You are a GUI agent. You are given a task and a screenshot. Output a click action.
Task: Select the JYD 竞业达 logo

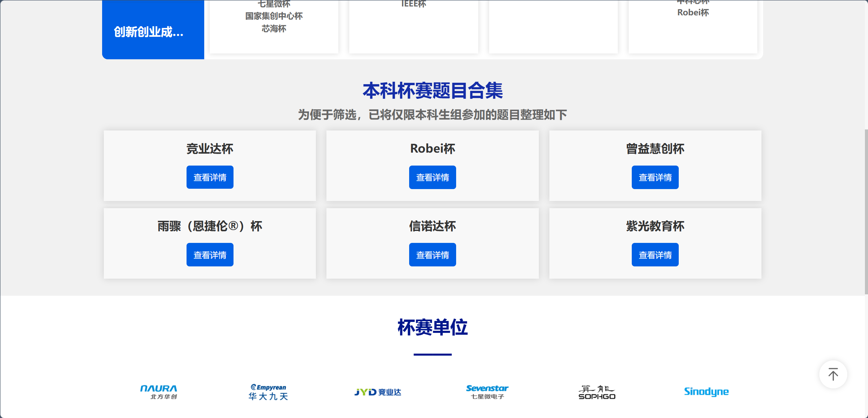pos(378,392)
